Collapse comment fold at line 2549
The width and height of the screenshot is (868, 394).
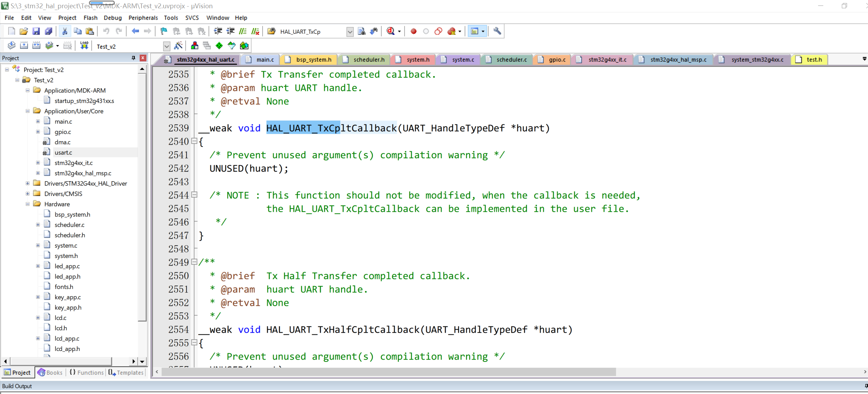(194, 262)
